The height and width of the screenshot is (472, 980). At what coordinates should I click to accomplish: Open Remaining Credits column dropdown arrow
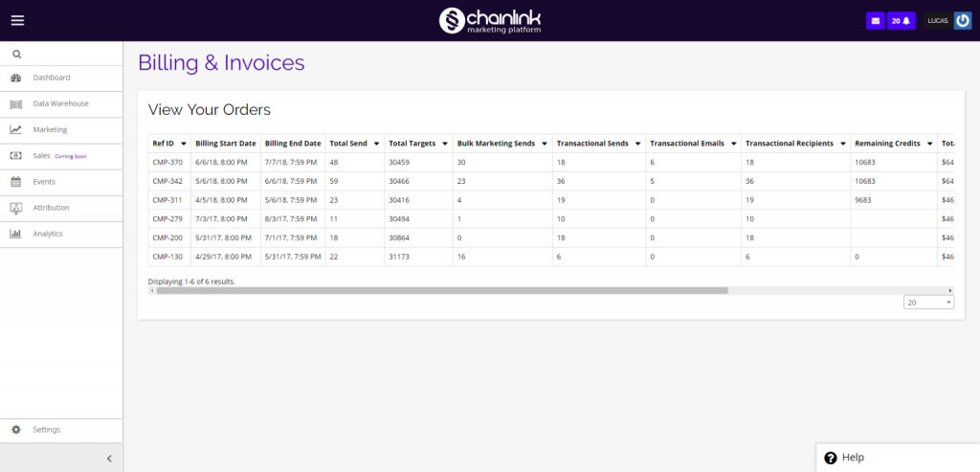(929, 144)
